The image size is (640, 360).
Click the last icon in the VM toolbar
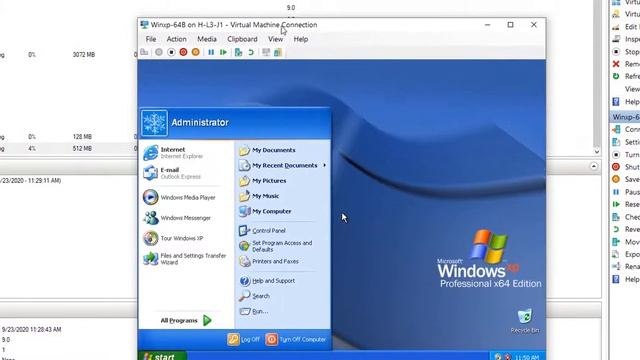(x=278, y=52)
